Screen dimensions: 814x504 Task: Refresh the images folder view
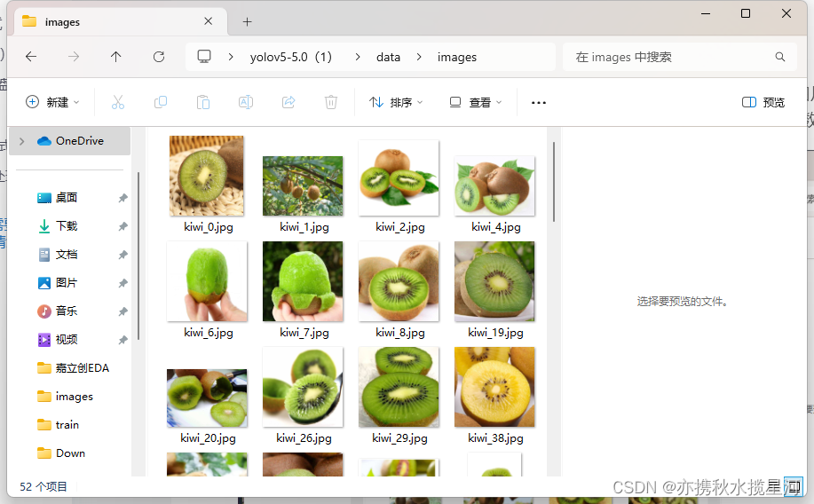click(159, 57)
